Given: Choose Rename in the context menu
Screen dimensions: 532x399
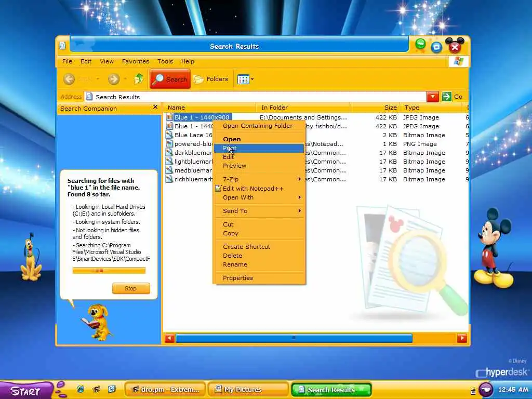Looking at the screenshot, I should pyautogui.click(x=259, y=264).
